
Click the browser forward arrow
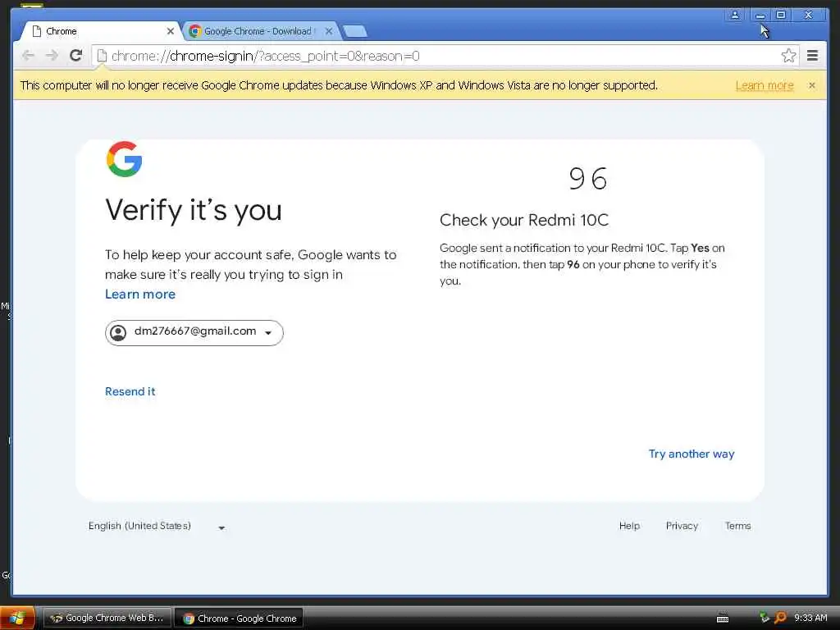52,55
